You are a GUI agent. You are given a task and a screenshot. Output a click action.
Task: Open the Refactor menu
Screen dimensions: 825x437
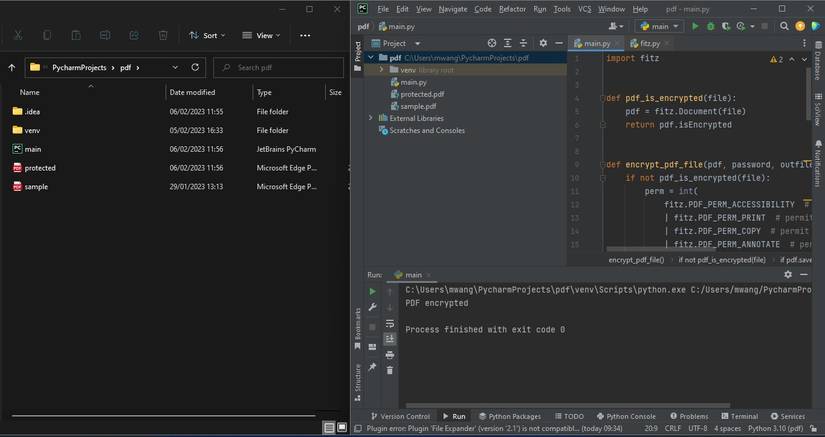pos(512,9)
